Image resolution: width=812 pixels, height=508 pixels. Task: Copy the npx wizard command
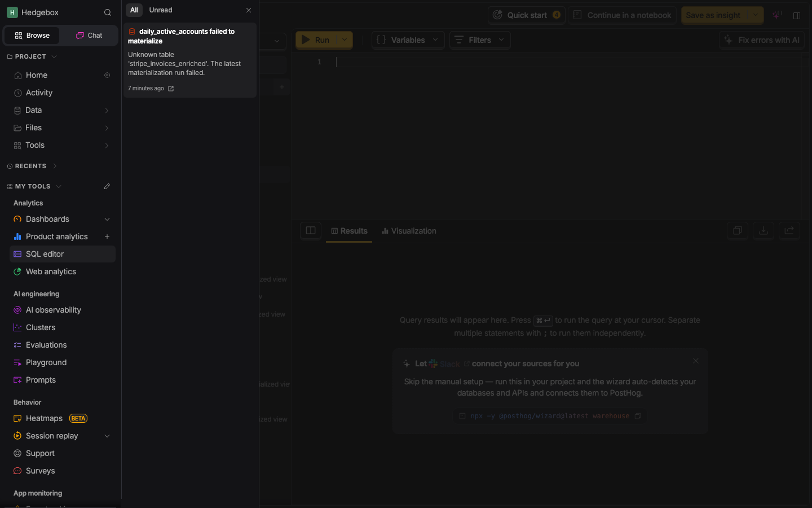tap(638, 416)
